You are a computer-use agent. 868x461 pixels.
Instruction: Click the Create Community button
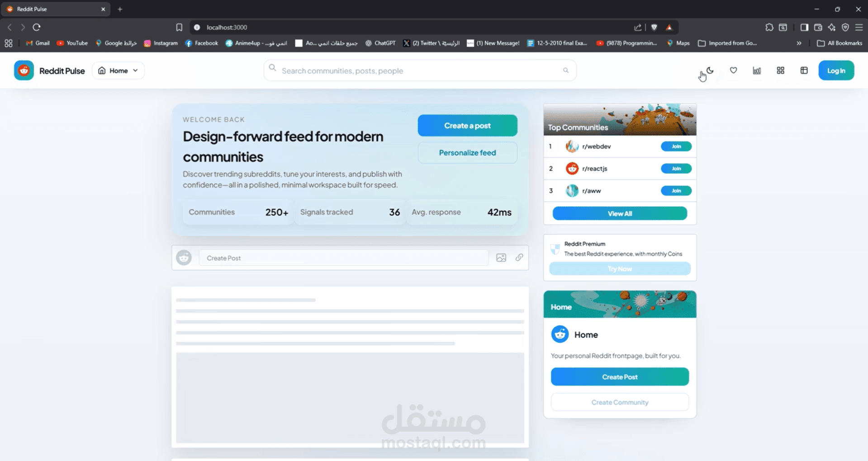pyautogui.click(x=620, y=402)
